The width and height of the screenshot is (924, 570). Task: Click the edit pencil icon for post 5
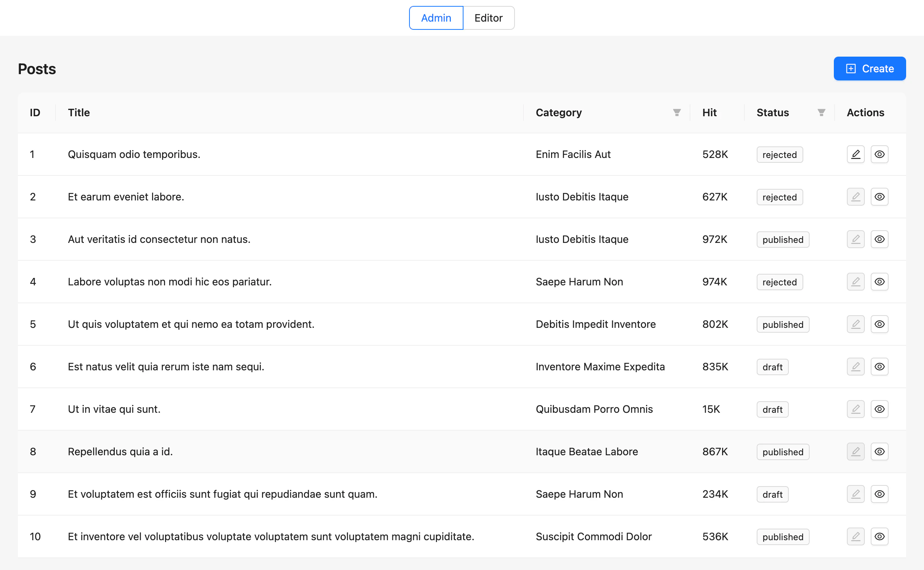855,324
